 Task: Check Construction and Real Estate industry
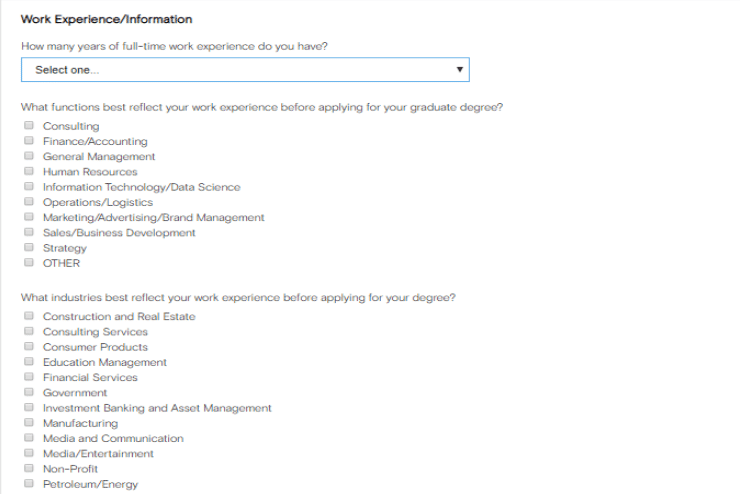coord(30,316)
